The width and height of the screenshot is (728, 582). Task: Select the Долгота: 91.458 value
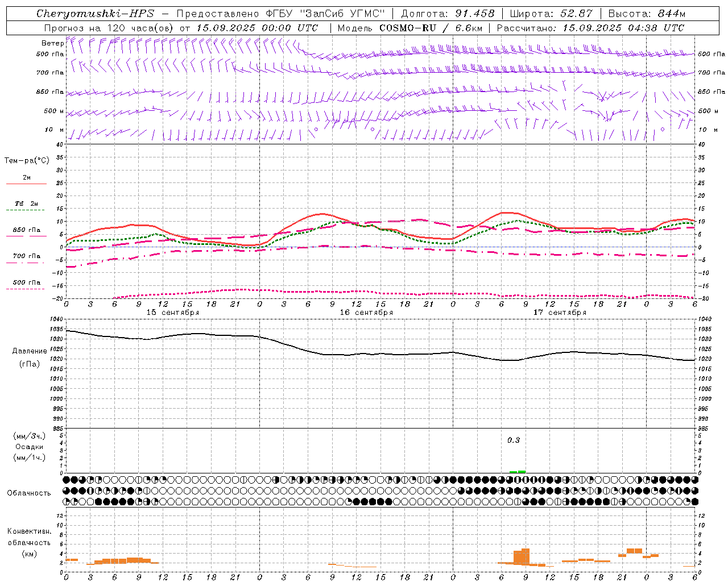(448, 14)
